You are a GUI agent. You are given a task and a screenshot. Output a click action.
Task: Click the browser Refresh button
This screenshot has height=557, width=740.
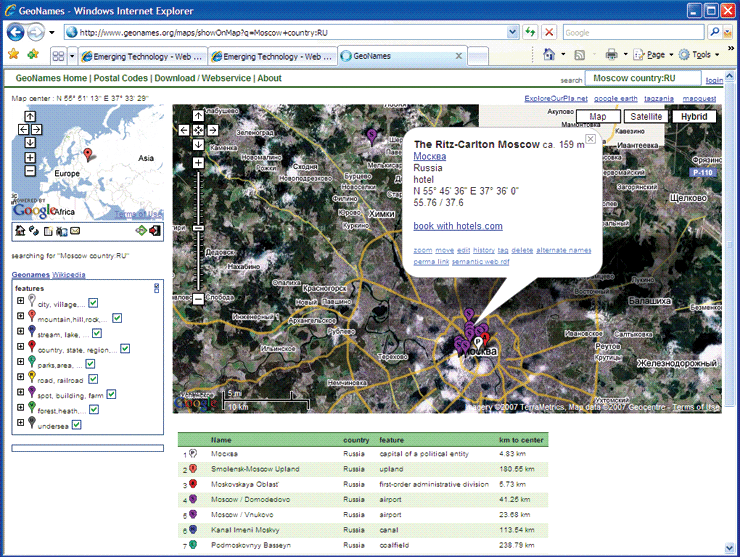(530, 32)
